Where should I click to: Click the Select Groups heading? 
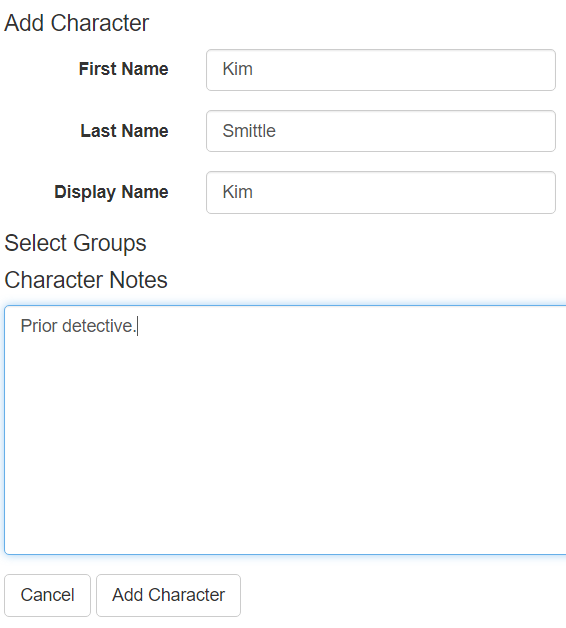(75, 243)
